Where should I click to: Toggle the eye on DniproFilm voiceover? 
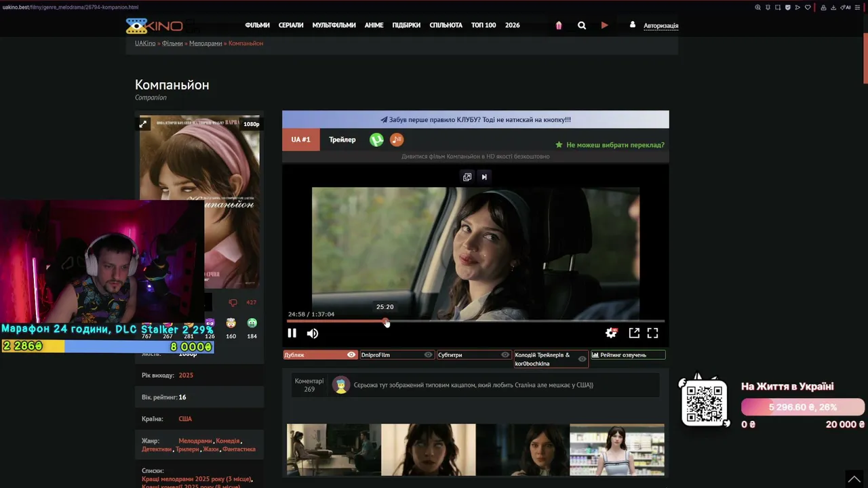(428, 354)
